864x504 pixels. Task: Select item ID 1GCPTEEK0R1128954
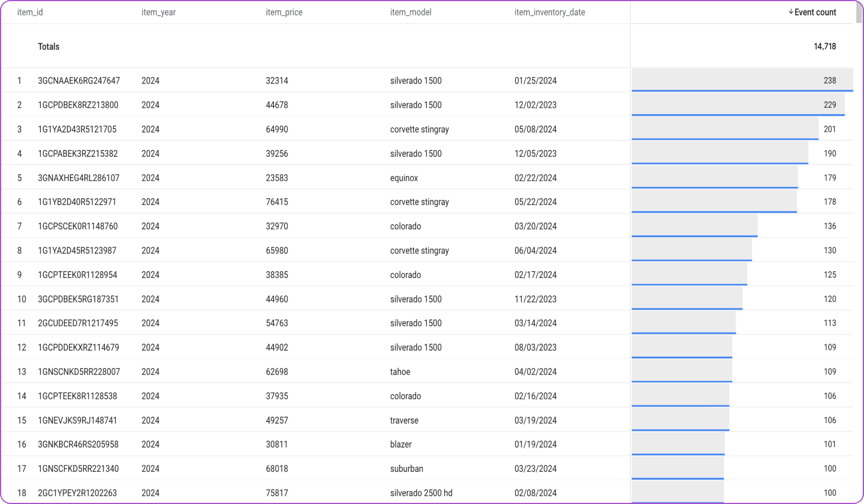click(x=78, y=275)
